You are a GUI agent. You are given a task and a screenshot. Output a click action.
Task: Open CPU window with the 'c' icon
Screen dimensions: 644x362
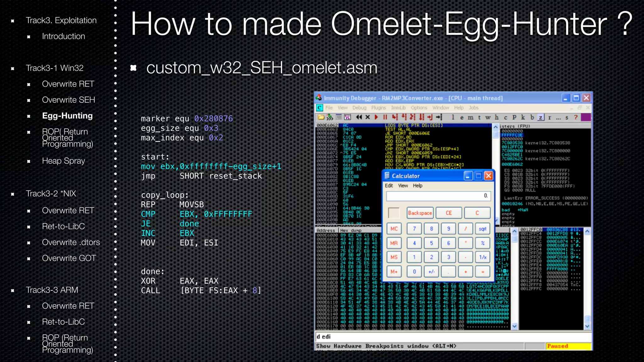coord(506,118)
